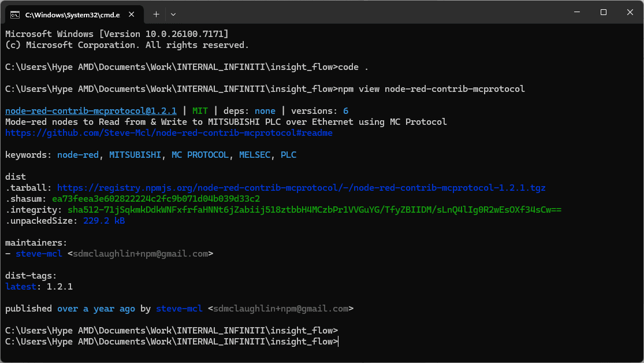The height and width of the screenshot is (363, 644).
Task: Click the last prompt line with cursor
Action: tap(172, 342)
